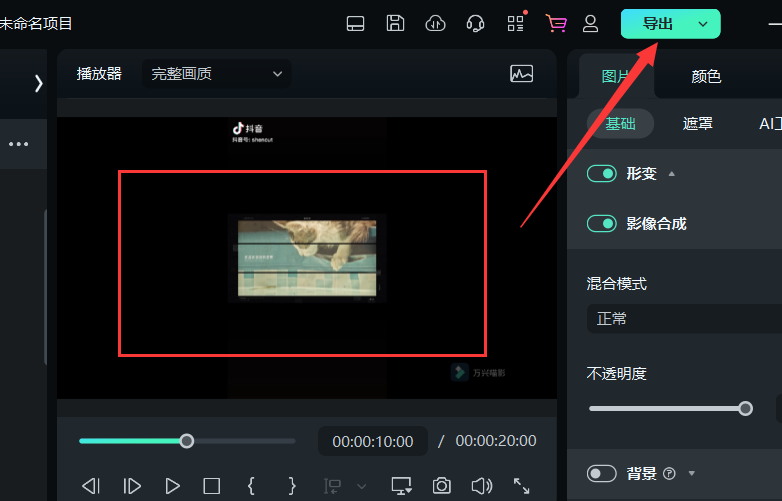Open the three-dots more options menu
The width and height of the screenshot is (782, 501).
(x=18, y=144)
